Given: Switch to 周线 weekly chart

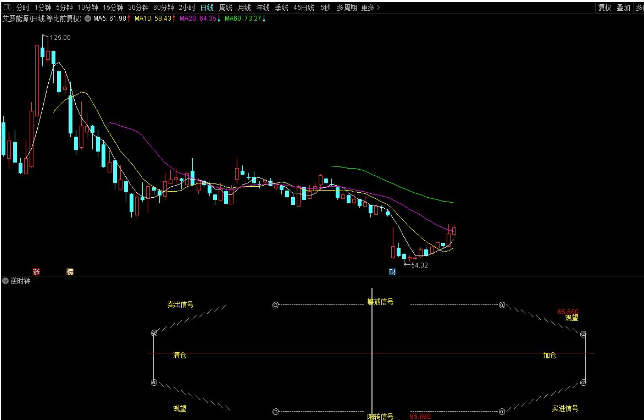Looking at the screenshot, I should pyautogui.click(x=225, y=7).
